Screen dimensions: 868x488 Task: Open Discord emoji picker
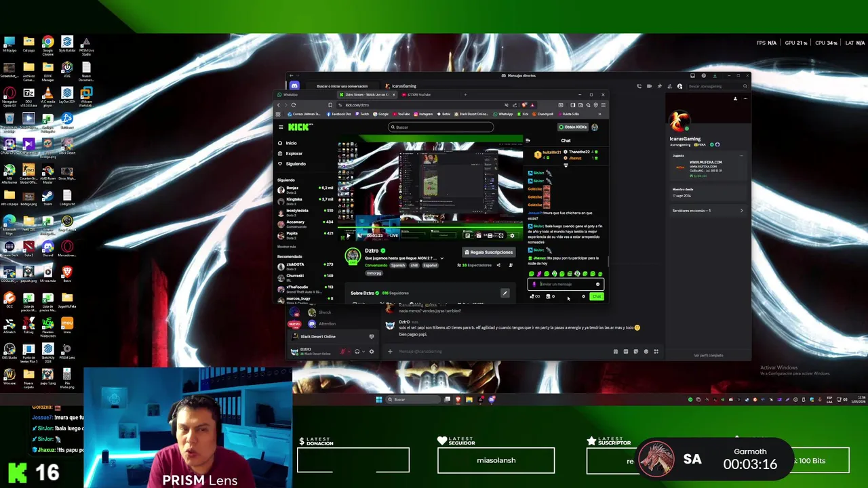click(x=646, y=352)
